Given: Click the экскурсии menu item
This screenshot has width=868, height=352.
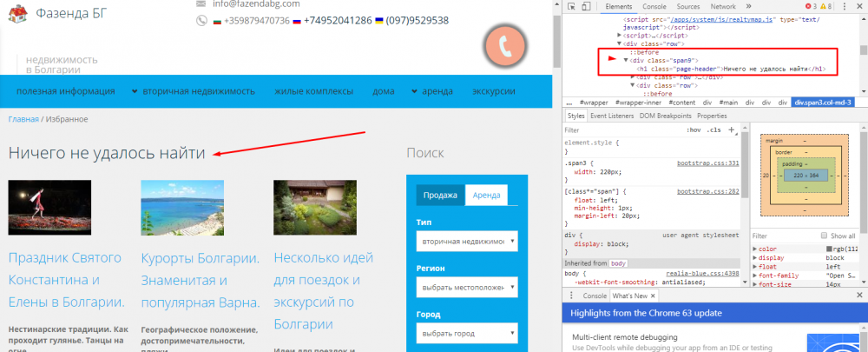Looking at the screenshot, I should pos(494,91).
